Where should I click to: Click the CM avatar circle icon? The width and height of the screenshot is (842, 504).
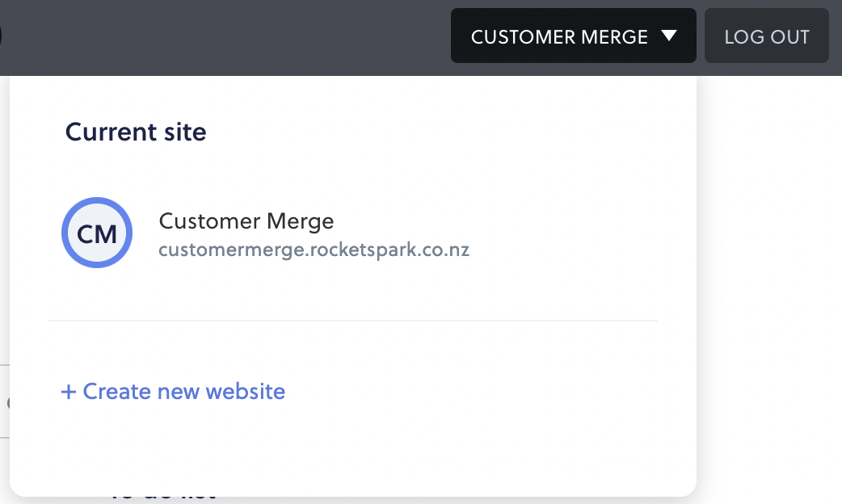97,233
